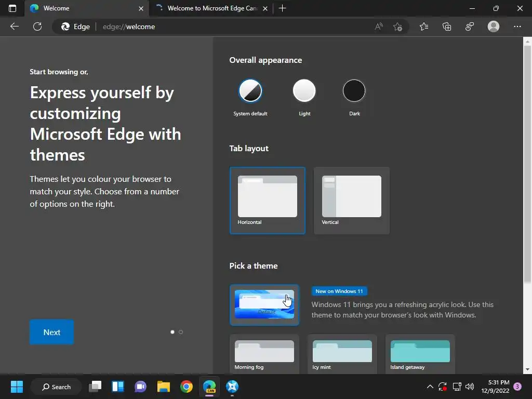Refresh the welcome page
This screenshot has width=532, height=399.
click(x=37, y=26)
